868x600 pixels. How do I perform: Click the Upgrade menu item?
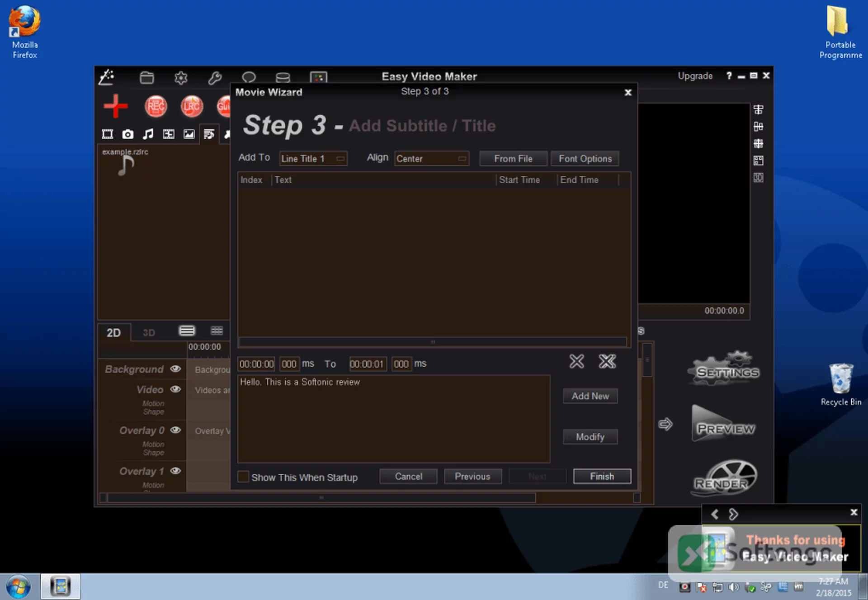pyautogui.click(x=695, y=76)
